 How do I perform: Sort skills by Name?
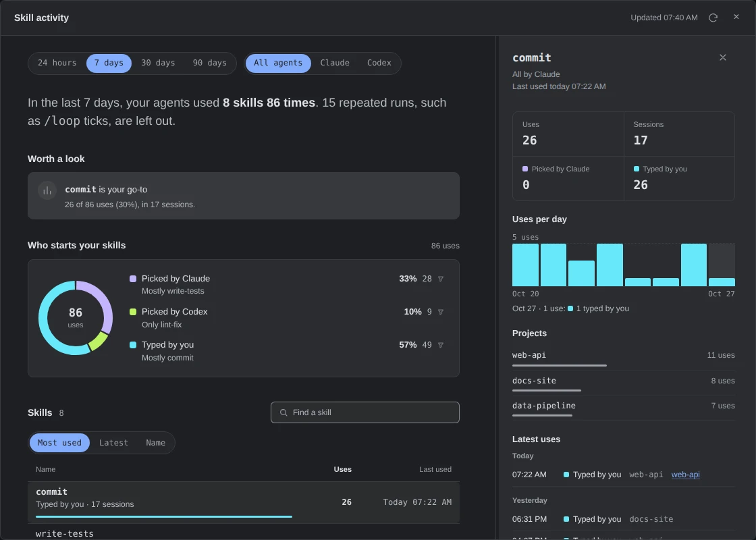(155, 443)
